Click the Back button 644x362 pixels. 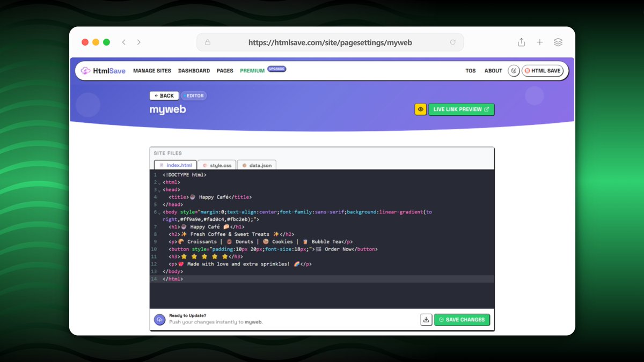[164, 95]
